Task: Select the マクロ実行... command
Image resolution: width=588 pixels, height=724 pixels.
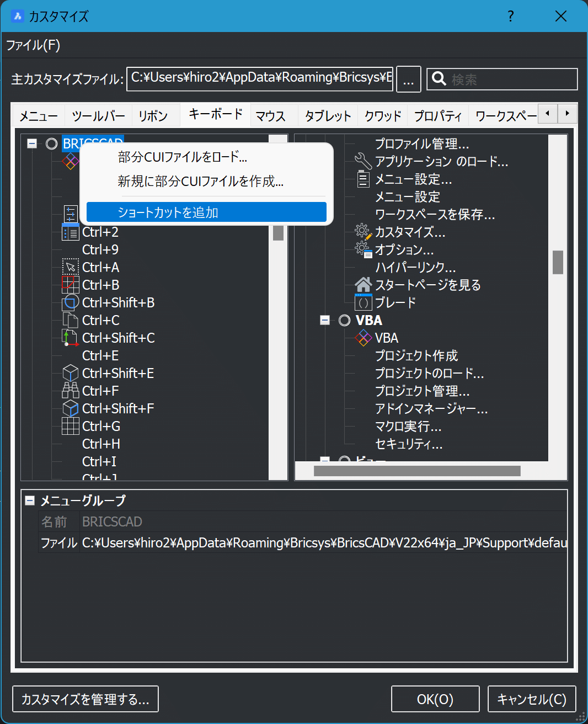Action: coord(408,426)
